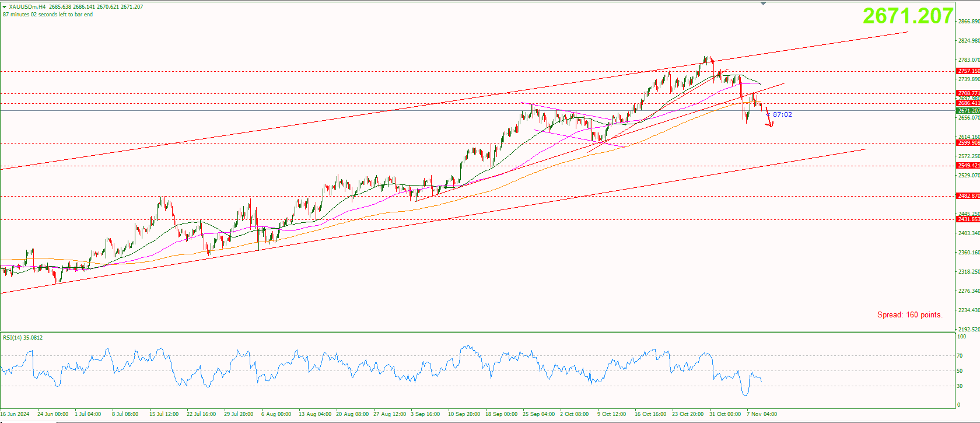Click the '20 Aug 08:00' time axis label

point(352,414)
